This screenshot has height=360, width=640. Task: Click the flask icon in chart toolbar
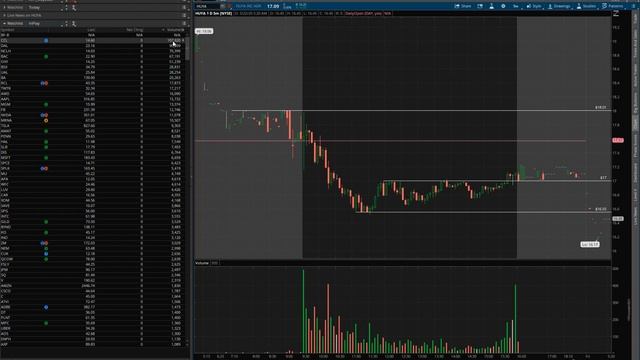coord(491,6)
